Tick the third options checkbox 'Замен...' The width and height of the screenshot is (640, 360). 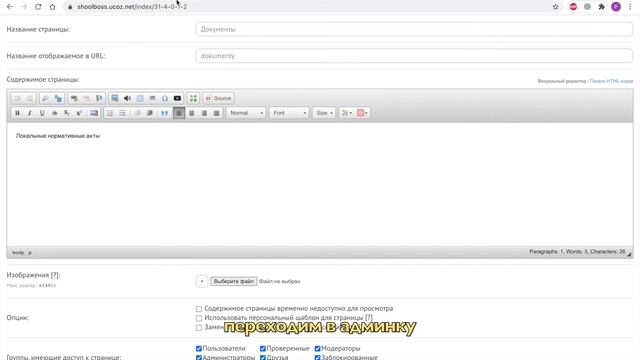[199, 327]
